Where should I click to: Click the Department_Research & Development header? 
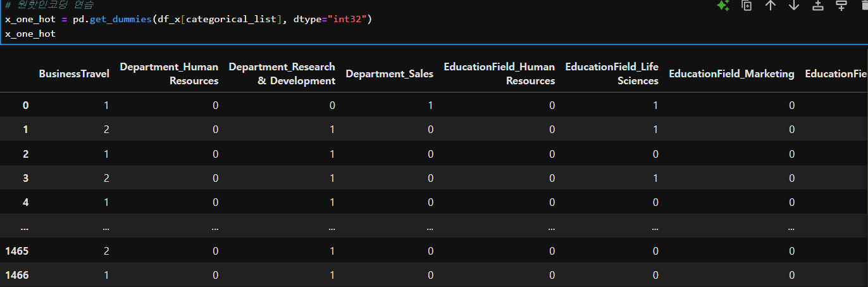tap(282, 73)
